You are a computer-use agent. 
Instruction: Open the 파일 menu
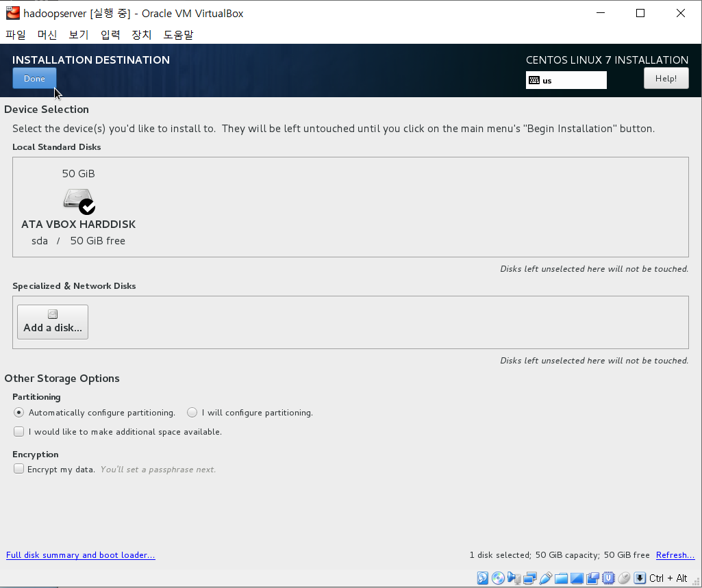click(x=16, y=35)
